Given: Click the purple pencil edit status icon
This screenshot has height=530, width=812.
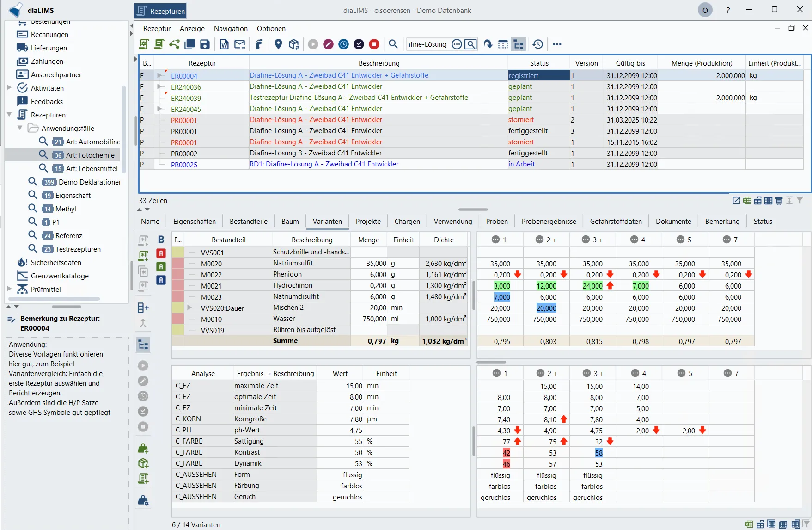Looking at the screenshot, I should pos(328,44).
